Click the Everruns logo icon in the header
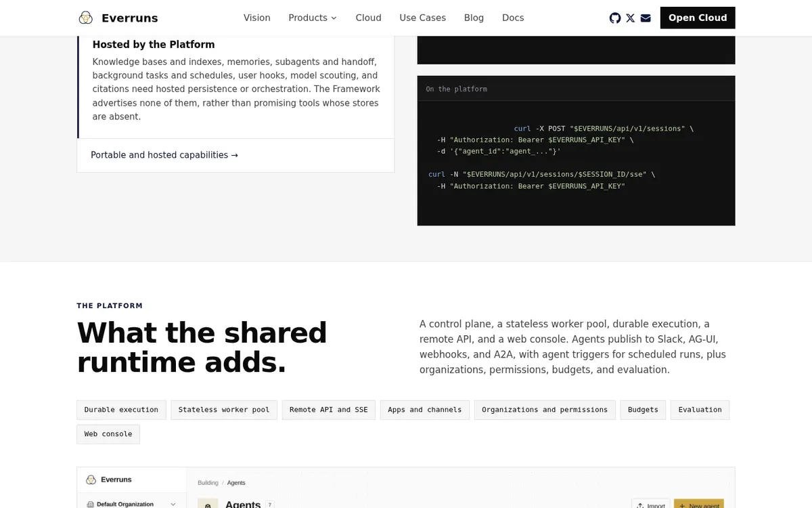This screenshot has height=508, width=812. click(x=85, y=18)
